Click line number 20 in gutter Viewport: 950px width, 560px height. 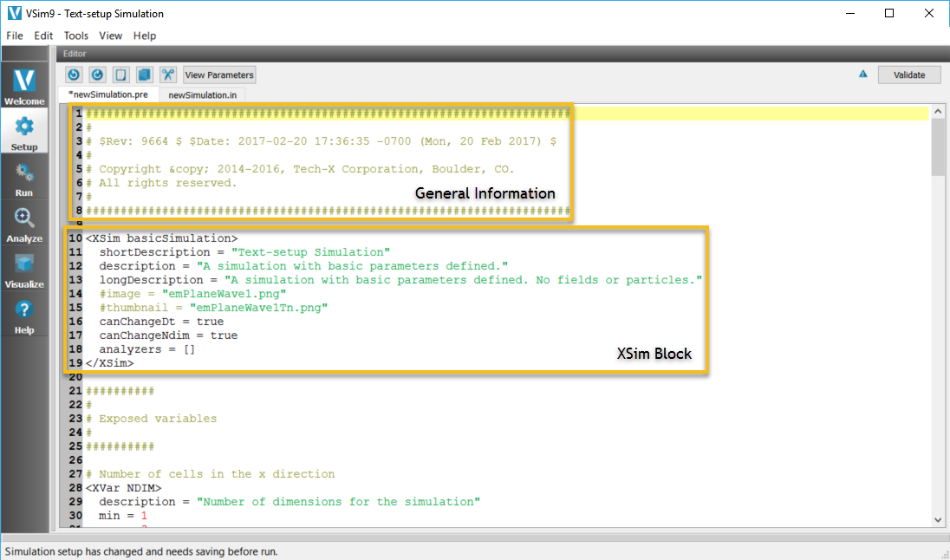(75, 377)
